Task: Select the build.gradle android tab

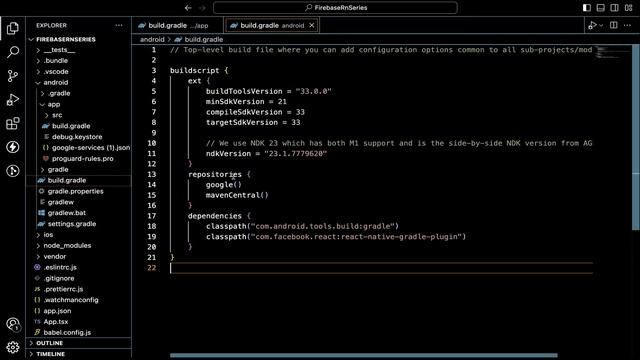Action: point(272,25)
